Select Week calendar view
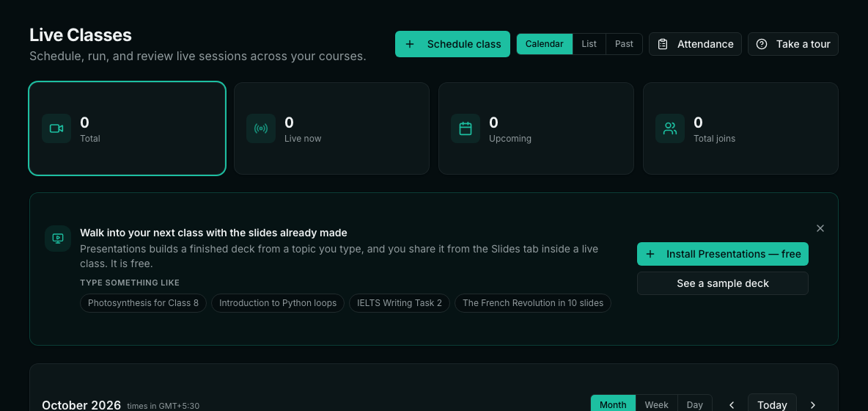This screenshot has height=411, width=868. pos(657,404)
